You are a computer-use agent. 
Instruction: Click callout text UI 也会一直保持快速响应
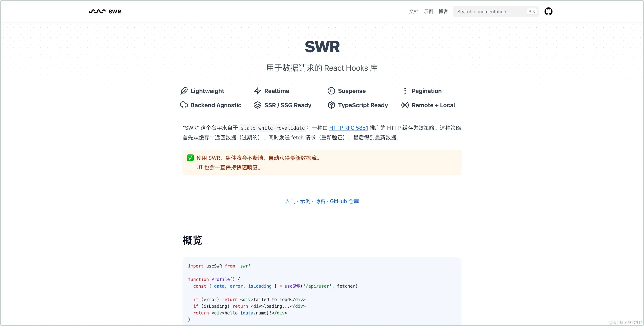point(229,167)
